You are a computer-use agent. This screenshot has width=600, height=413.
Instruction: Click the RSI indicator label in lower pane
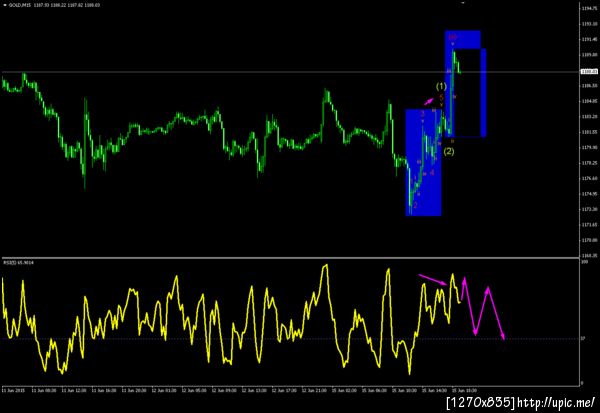coord(18,263)
